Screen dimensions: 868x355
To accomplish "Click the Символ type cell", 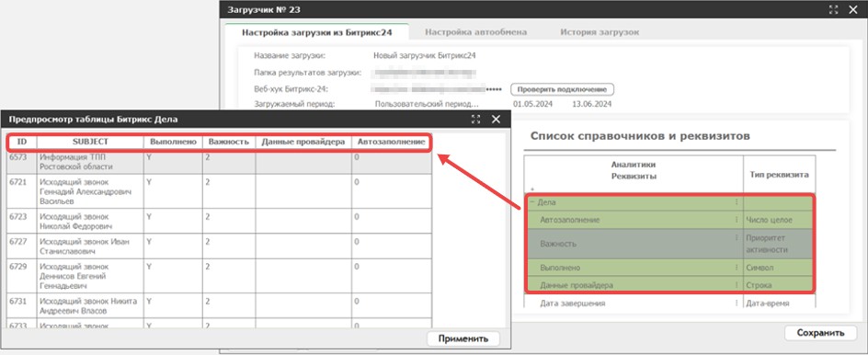I will (x=779, y=268).
